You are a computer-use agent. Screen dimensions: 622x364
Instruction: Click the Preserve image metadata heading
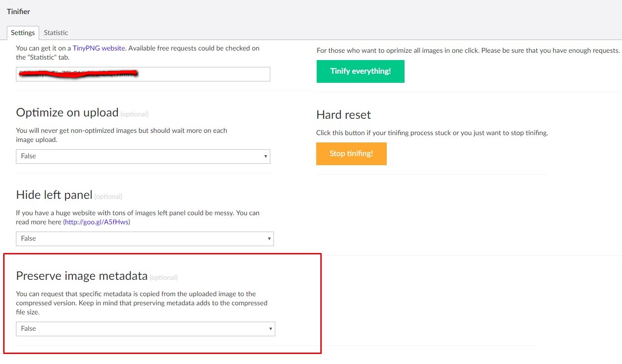click(82, 276)
